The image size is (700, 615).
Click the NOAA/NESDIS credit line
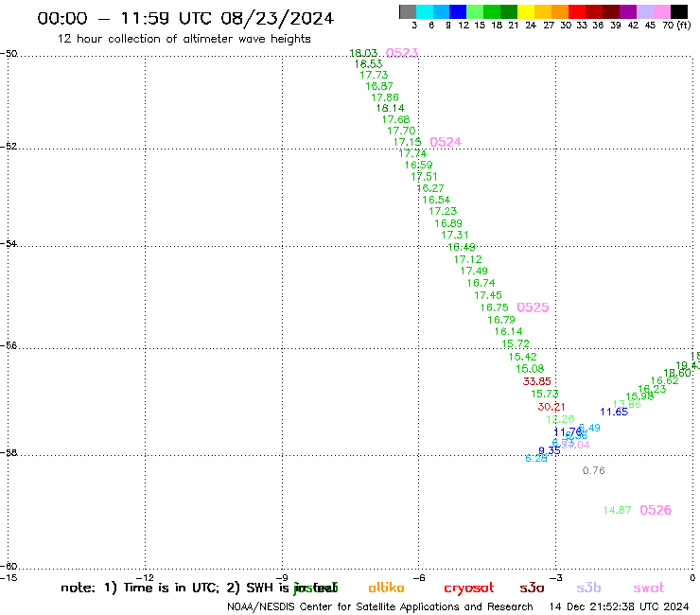[380, 607]
